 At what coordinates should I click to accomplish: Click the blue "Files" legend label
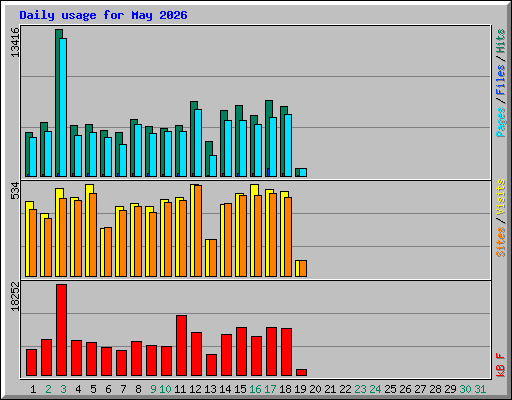tap(501, 80)
